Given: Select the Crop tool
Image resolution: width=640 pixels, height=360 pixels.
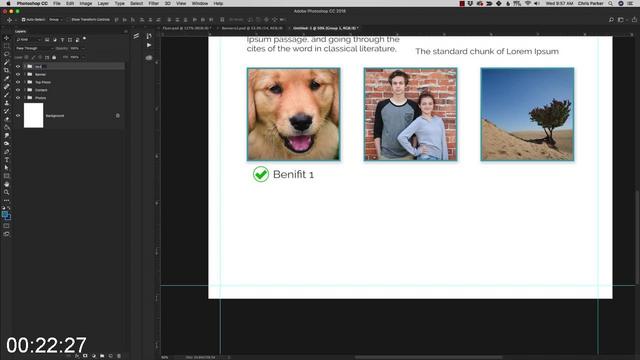Looking at the screenshot, I should point(6,71).
